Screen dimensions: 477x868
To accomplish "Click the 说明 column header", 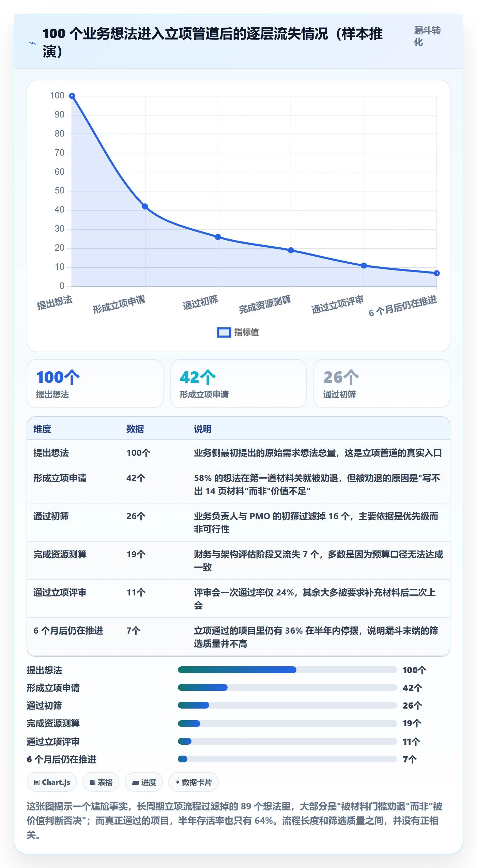I will click(x=203, y=429).
